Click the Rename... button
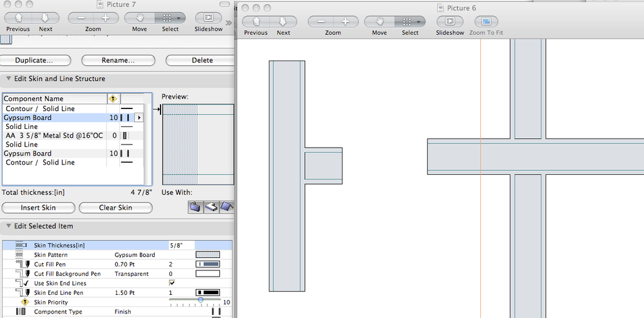The height and width of the screenshot is (318, 644). 118,61
